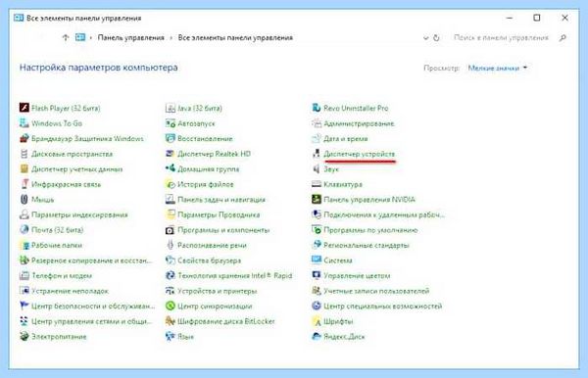Click the chevron after Панель управления breadcrumb
This screenshot has width=588, height=378.
coord(171,38)
